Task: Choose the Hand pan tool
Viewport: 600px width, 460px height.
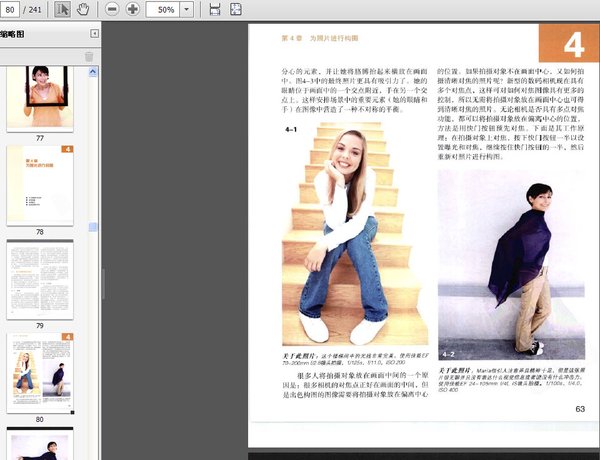Action: point(82,9)
